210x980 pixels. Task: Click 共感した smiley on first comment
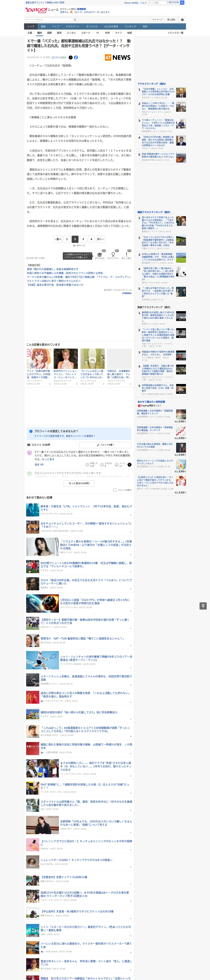(x=87, y=465)
